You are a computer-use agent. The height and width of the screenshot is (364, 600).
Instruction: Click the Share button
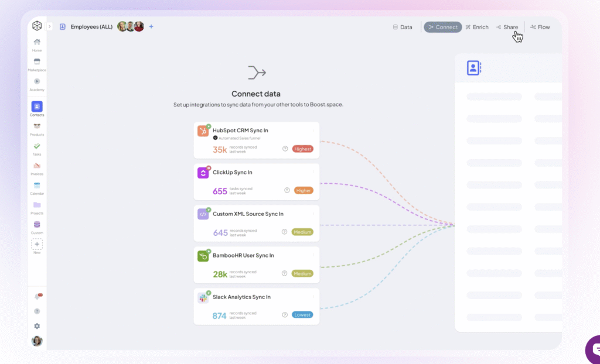(x=507, y=27)
